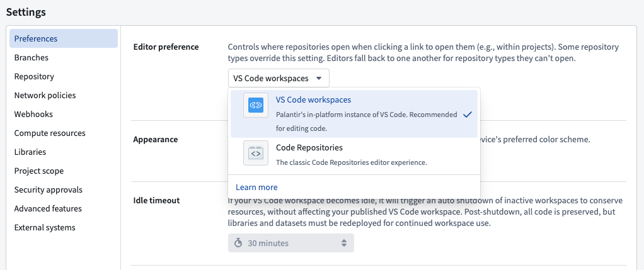Viewport: 644px width, 270px height.
Task: Go to Project scope settings
Action: 39,171
